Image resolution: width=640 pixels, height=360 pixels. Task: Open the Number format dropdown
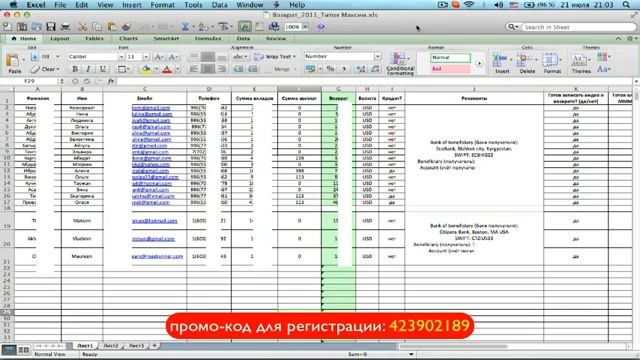(x=378, y=56)
